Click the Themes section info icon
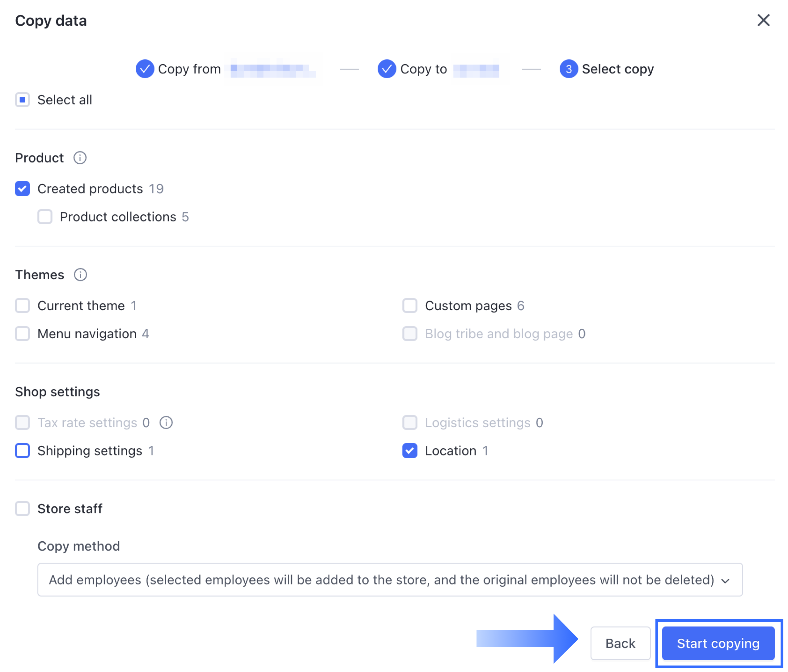788x672 pixels. (80, 275)
